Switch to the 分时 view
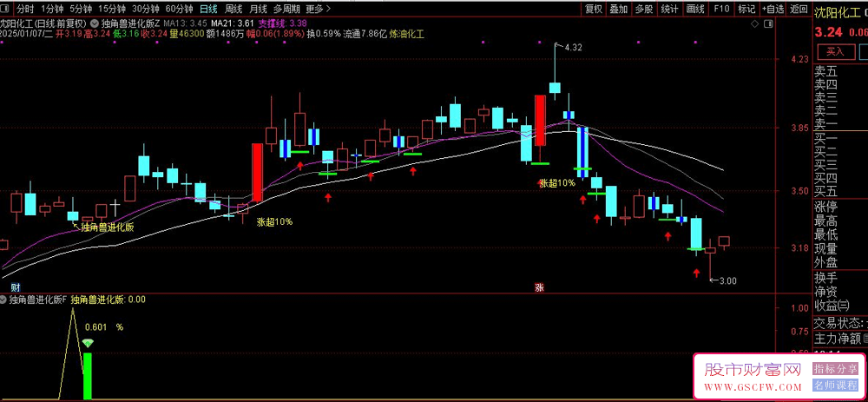The height and width of the screenshot is (402, 868). coord(25,9)
